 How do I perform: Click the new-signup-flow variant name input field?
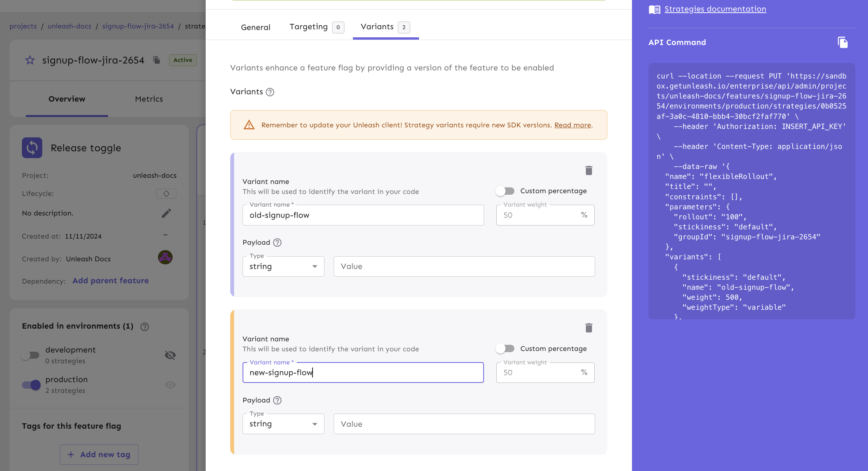(x=363, y=372)
